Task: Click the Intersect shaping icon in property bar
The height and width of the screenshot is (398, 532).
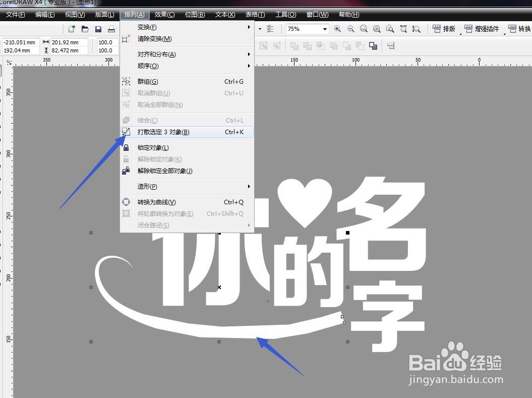Action: [x=321, y=46]
